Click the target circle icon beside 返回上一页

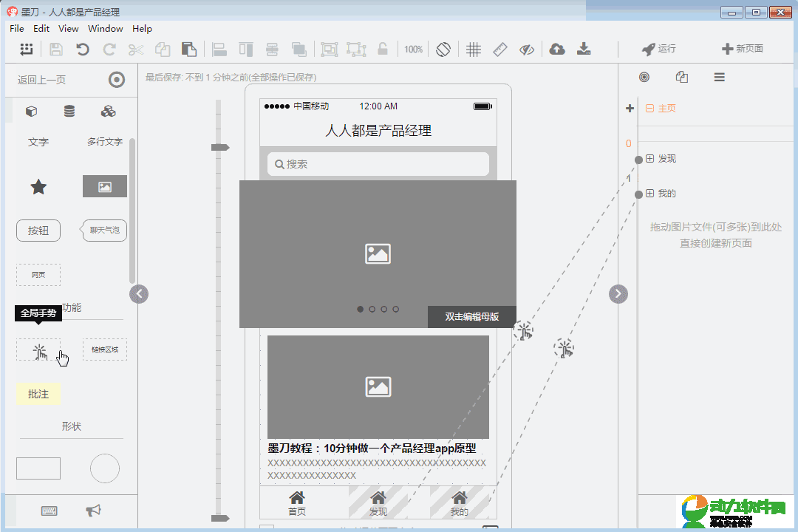pyautogui.click(x=117, y=79)
